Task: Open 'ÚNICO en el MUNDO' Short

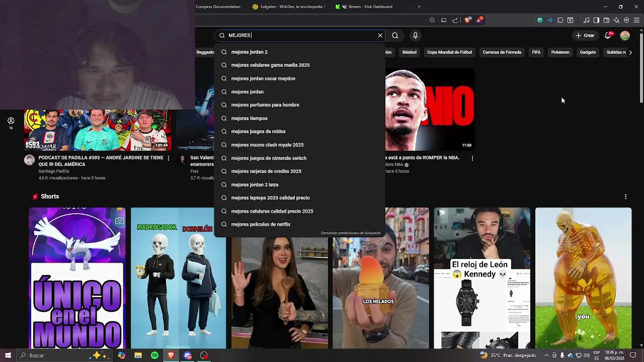Action: coord(77,278)
